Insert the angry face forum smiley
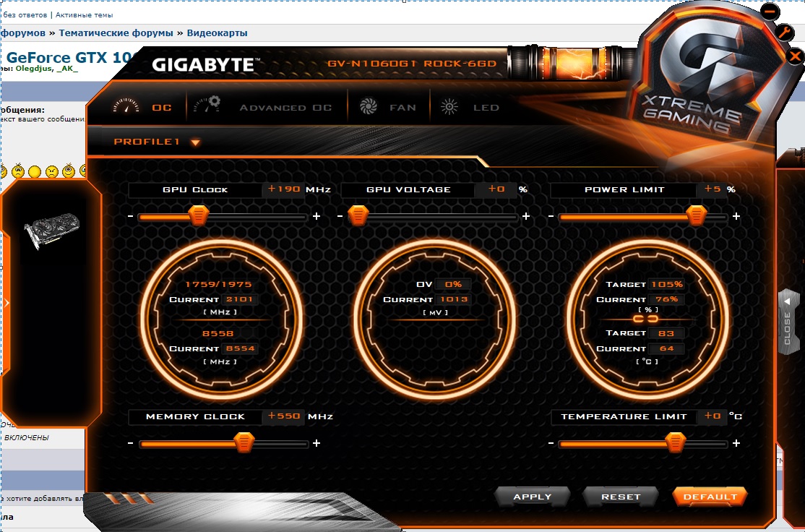The height and width of the screenshot is (532, 805). (52, 171)
